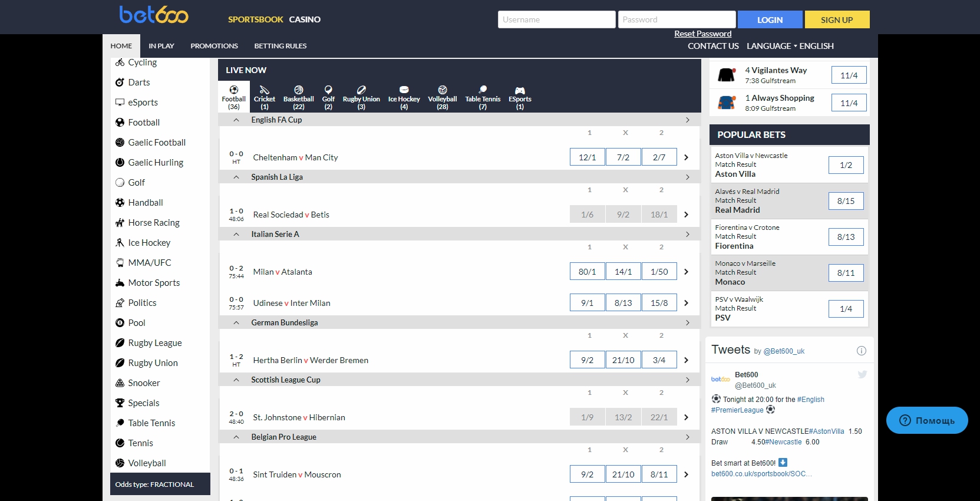Switch live tab to Rugby Union
Viewport: 980px width, 501px height.
(361, 97)
